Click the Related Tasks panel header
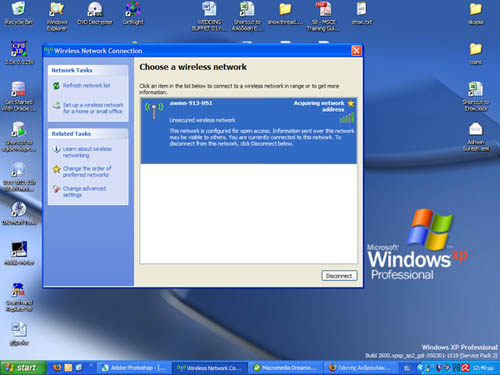 point(88,134)
